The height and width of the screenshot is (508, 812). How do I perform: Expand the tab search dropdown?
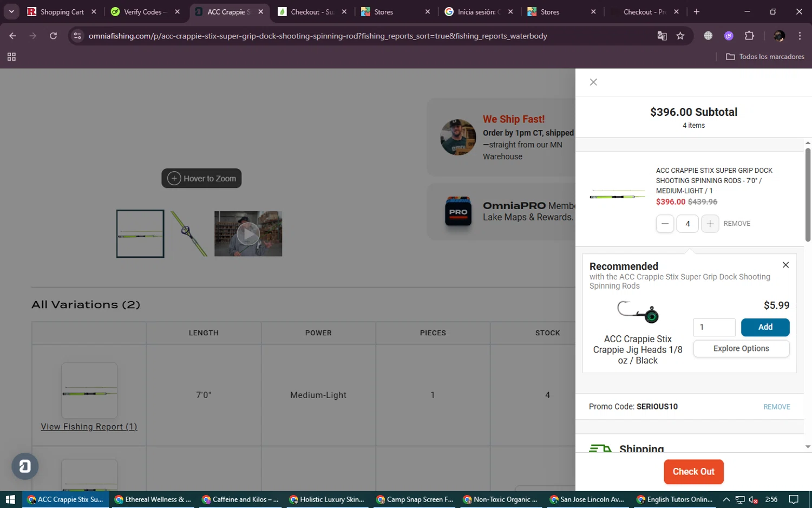click(x=11, y=11)
